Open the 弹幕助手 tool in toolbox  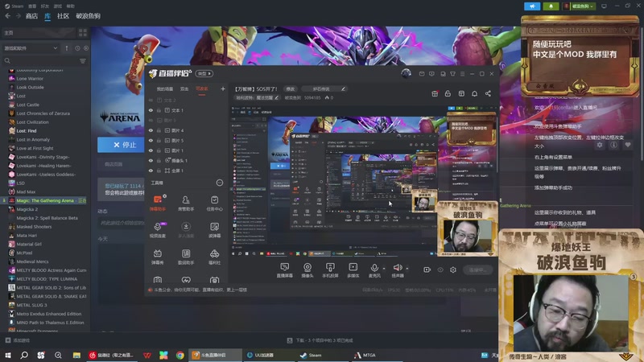click(x=157, y=204)
